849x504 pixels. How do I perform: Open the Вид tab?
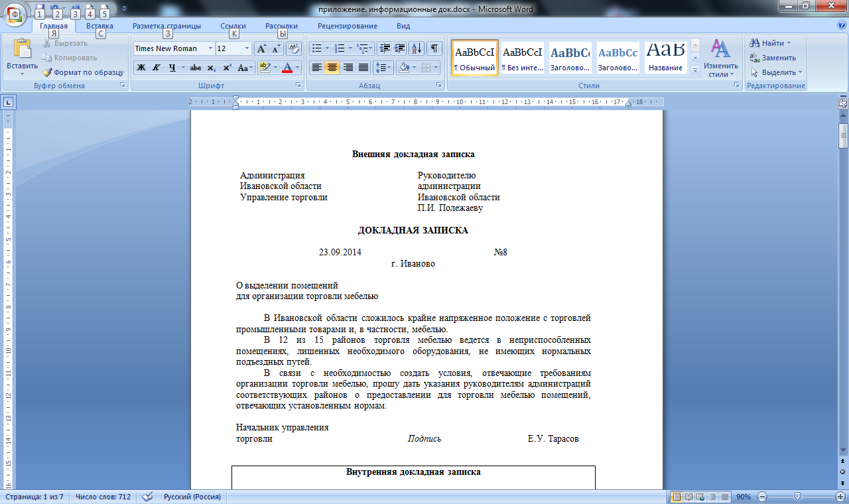[x=403, y=26]
